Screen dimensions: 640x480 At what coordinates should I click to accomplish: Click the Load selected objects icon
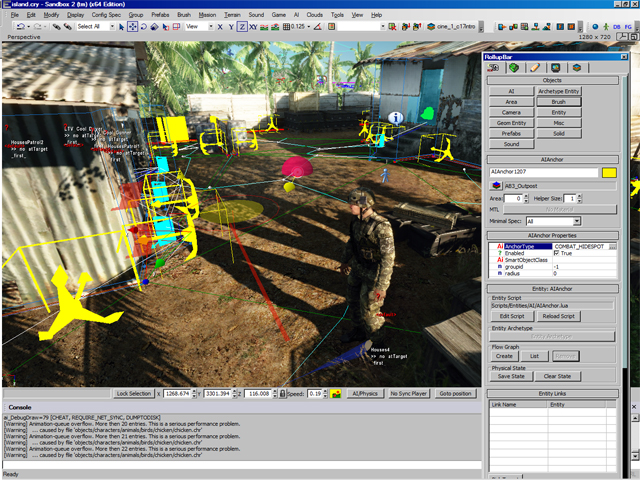[417, 27]
